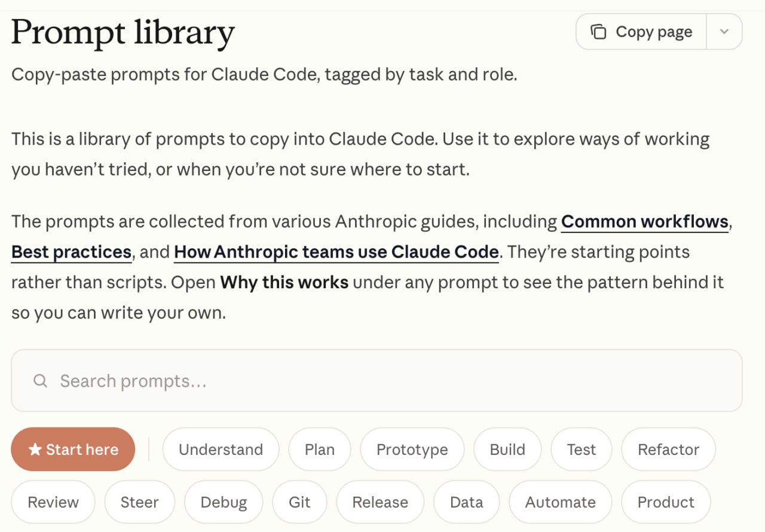Open the Common workflows link
This screenshot has height=532, width=765.
pyautogui.click(x=645, y=222)
